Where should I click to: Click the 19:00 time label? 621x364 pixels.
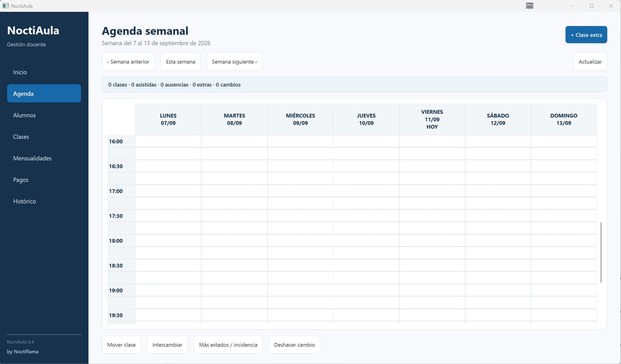[x=116, y=291]
